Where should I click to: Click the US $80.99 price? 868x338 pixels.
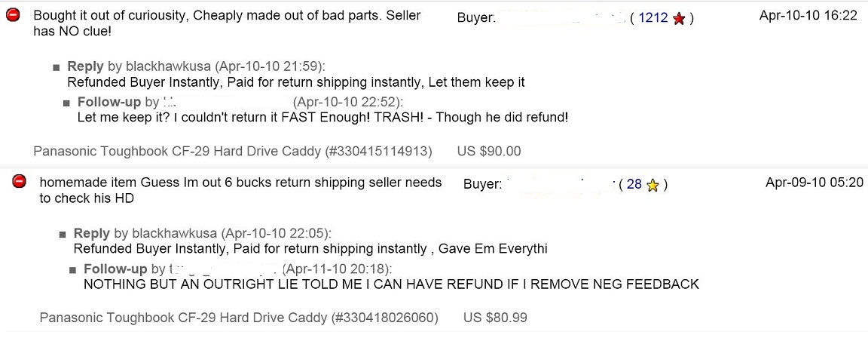[x=495, y=318]
